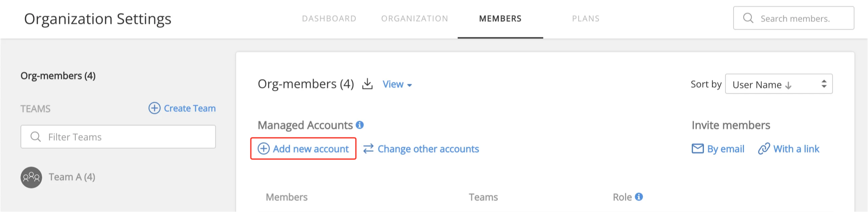Viewport: 868px width, 212px height.
Task: Switch to the Dashboard tab
Action: (x=329, y=19)
